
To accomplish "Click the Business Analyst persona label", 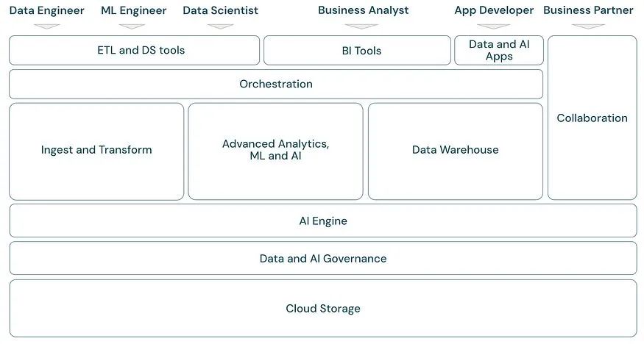I will [364, 10].
